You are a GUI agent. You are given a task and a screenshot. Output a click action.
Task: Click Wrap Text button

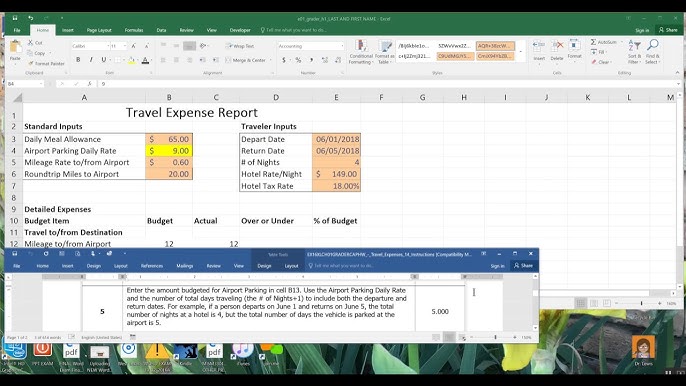point(240,46)
